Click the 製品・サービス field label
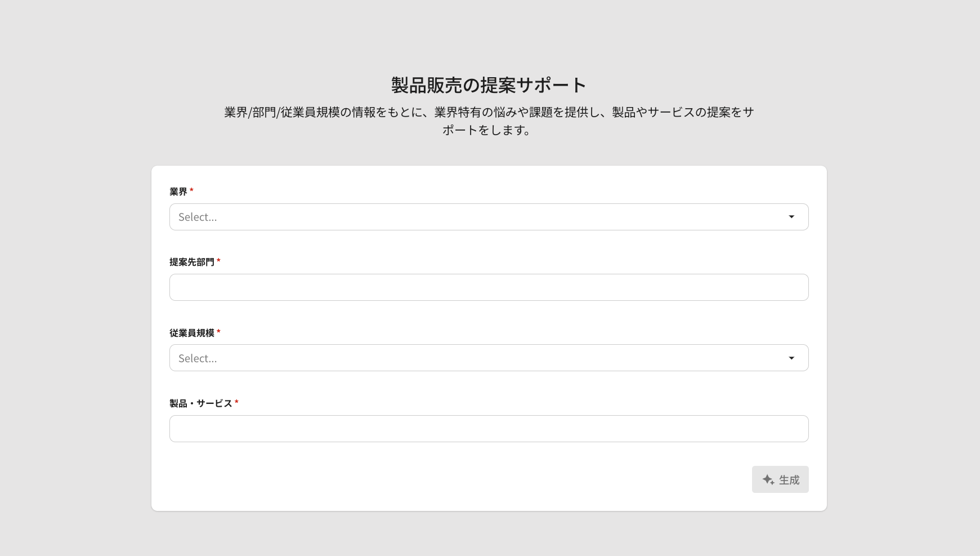The image size is (980, 556). coord(201,403)
